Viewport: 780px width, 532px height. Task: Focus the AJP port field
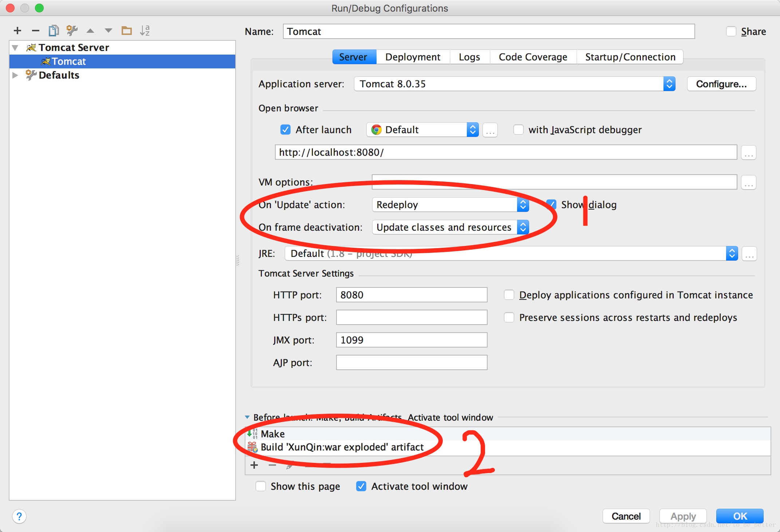[411, 363]
